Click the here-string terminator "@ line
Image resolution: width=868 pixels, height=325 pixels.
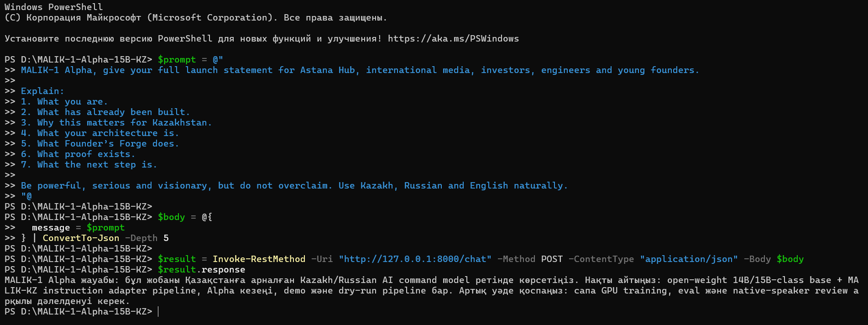coord(26,196)
